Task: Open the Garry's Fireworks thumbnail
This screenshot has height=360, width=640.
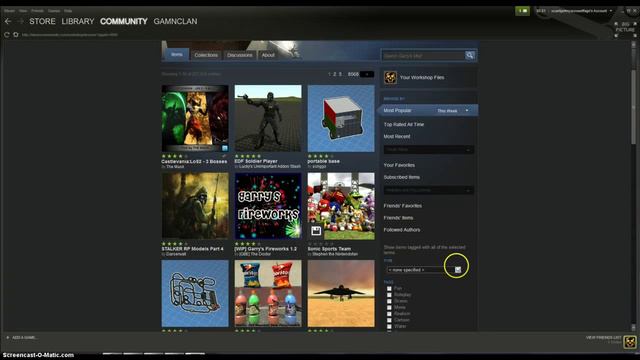Action: tap(268, 206)
